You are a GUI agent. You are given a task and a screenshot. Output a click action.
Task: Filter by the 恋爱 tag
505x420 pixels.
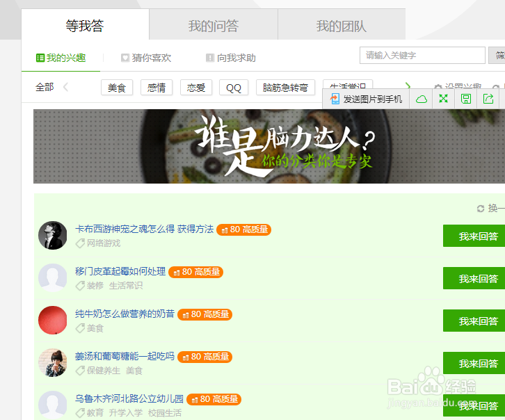click(x=196, y=88)
